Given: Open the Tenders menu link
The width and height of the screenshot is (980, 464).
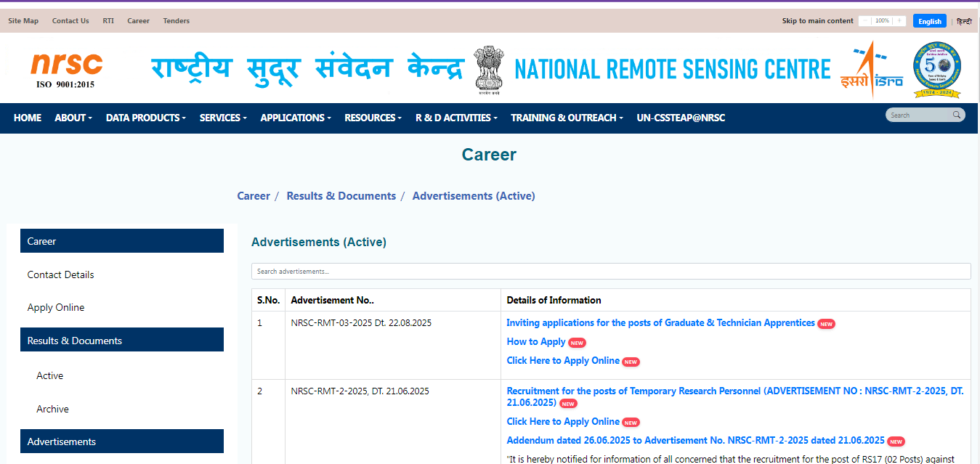Looking at the screenshot, I should [176, 20].
